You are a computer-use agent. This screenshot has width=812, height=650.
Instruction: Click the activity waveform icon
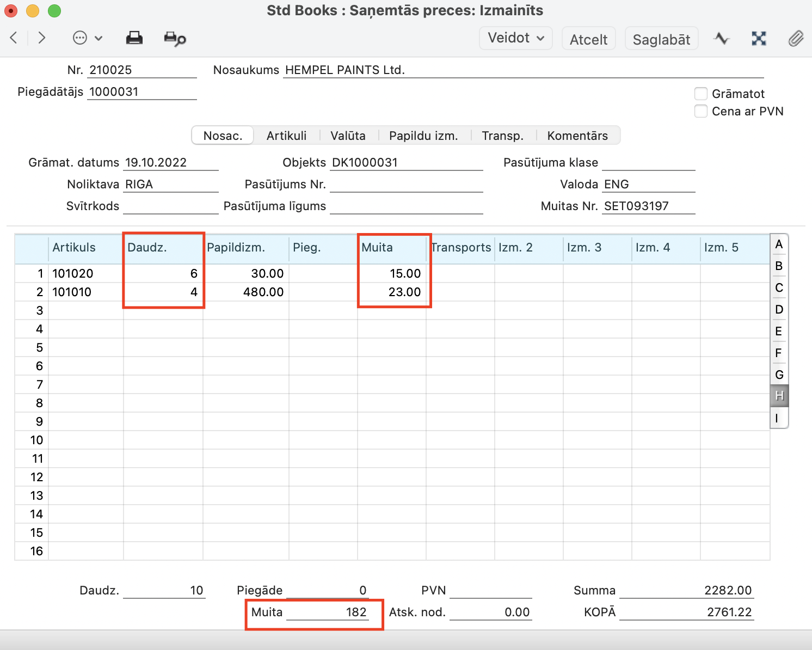coord(722,39)
